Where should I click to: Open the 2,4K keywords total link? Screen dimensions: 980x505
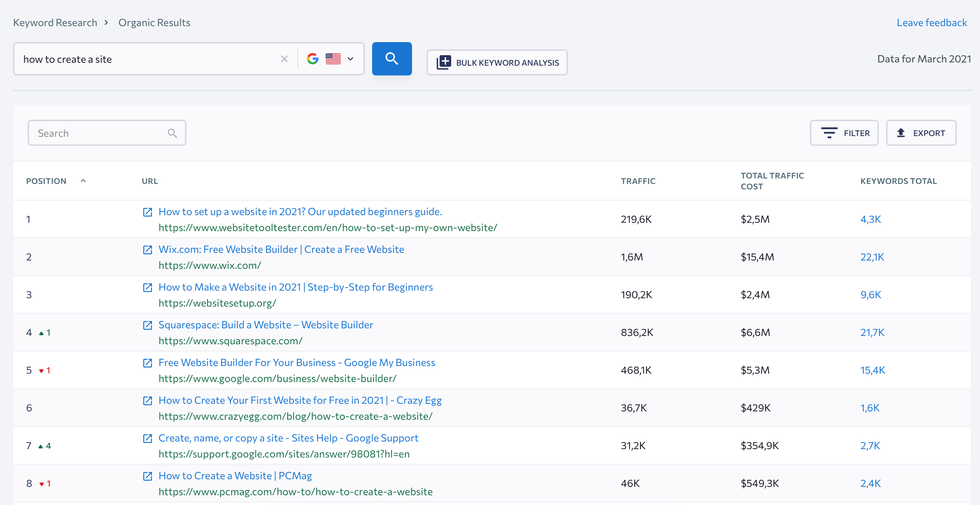coord(870,483)
